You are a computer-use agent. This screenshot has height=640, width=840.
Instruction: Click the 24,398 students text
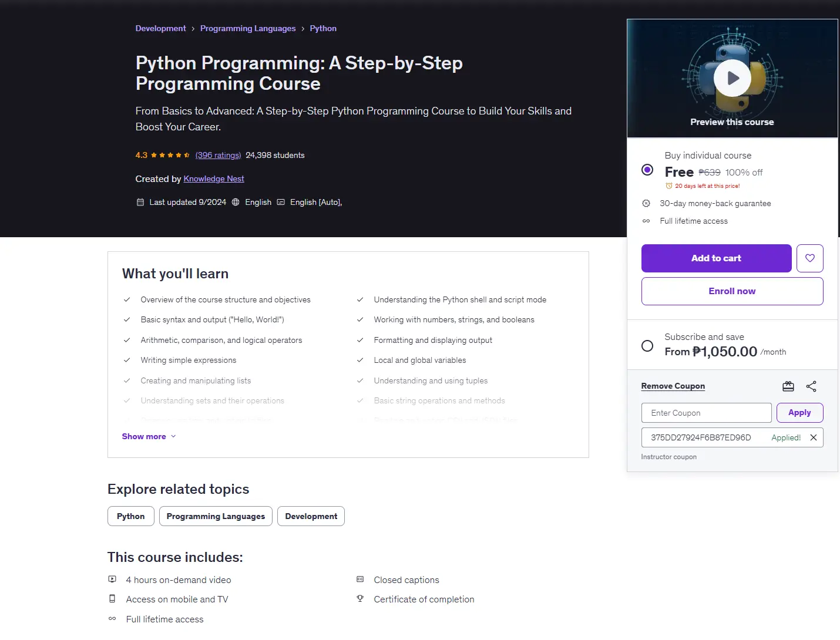(x=275, y=156)
